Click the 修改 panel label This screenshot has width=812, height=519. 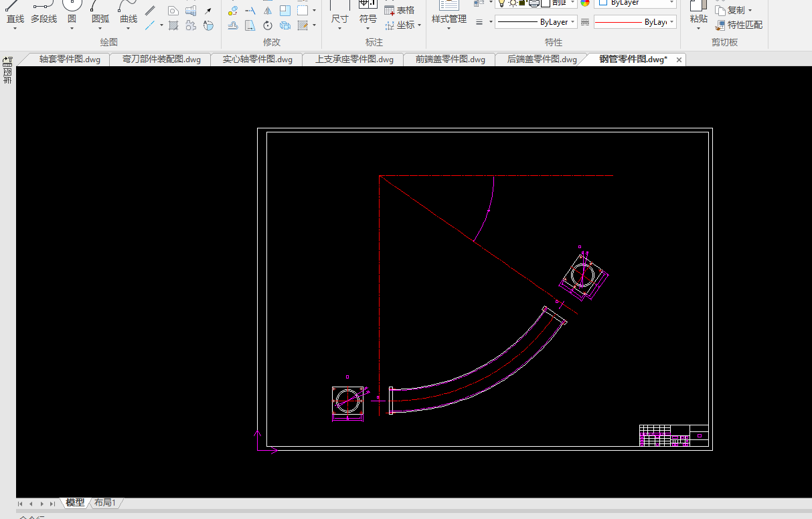tap(272, 42)
